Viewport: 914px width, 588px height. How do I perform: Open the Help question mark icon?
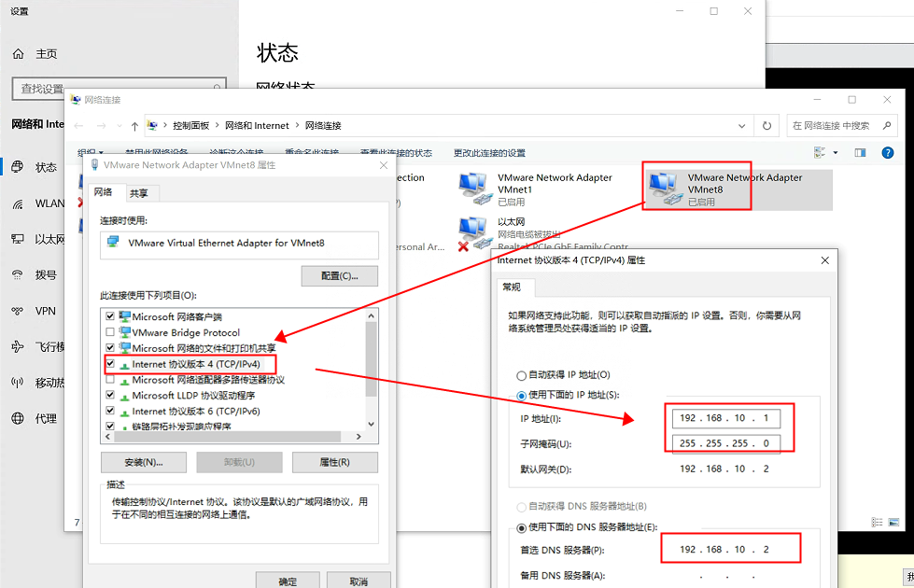[x=887, y=153]
